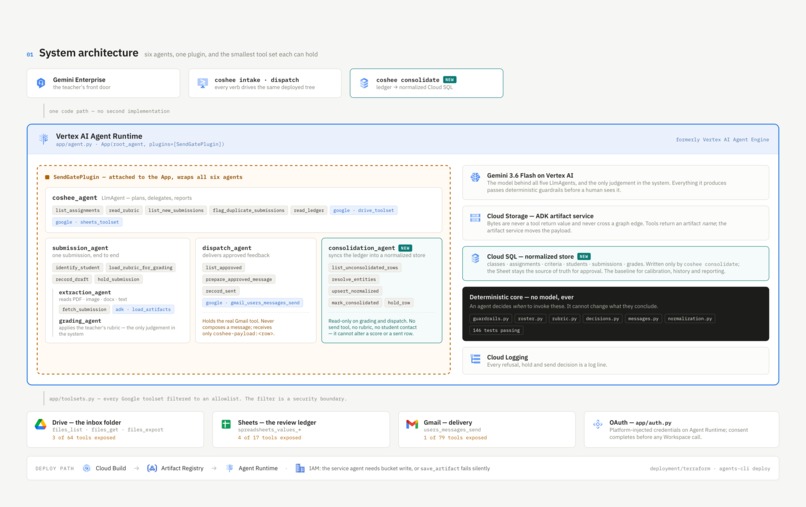Click the 'rubric.py' chip
The image size is (806, 507).
[564, 319]
